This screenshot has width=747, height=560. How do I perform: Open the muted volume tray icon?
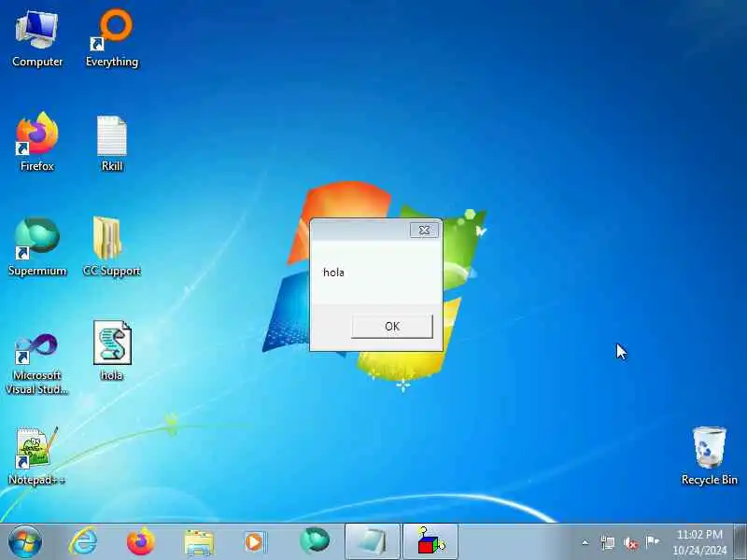coord(631,542)
